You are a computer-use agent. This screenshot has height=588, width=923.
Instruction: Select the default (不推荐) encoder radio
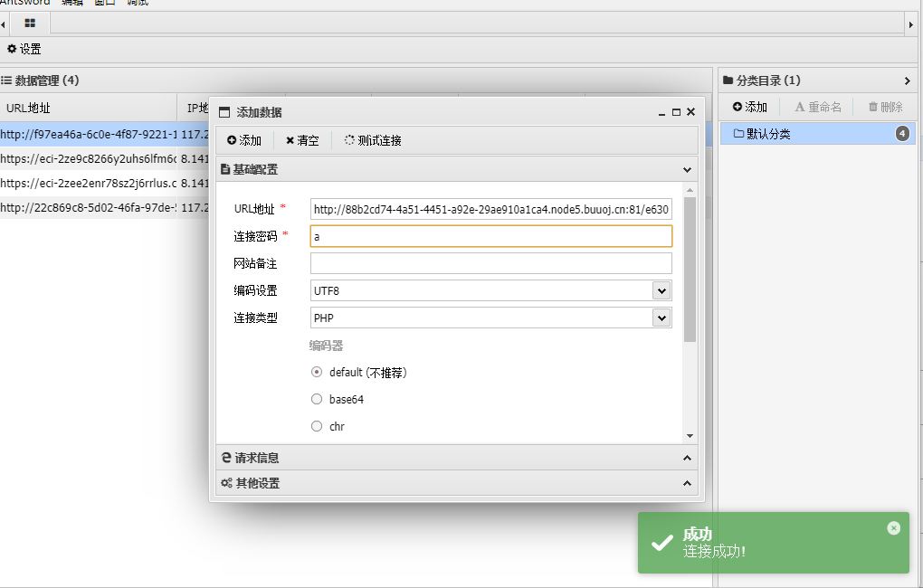(x=317, y=372)
